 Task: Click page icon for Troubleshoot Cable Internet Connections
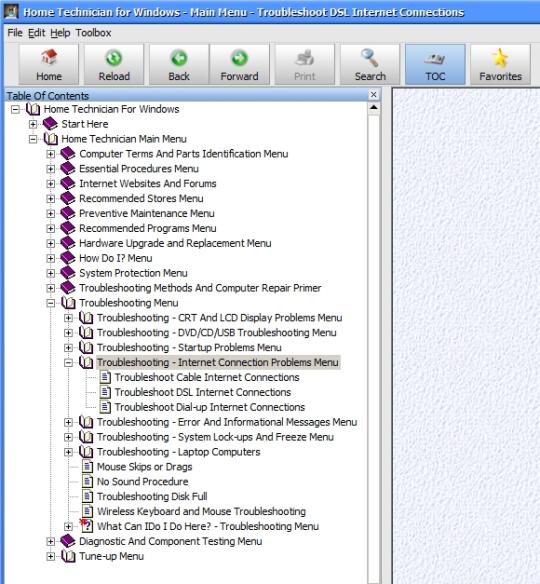click(x=105, y=377)
